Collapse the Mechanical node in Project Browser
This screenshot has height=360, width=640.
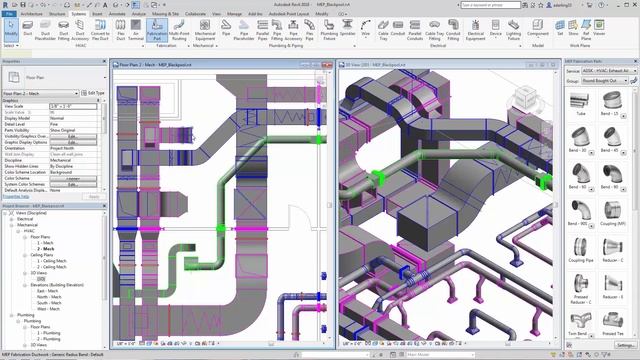pos(11,225)
